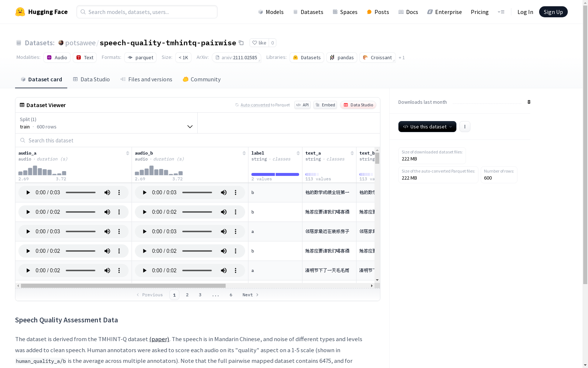Play audio_a in the second row
The image size is (588, 368).
pyautogui.click(x=28, y=212)
